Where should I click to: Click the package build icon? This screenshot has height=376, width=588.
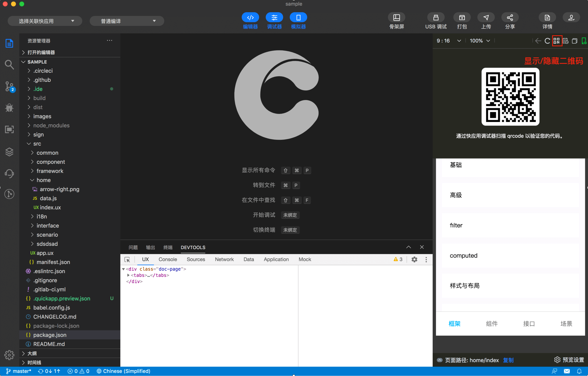(462, 18)
